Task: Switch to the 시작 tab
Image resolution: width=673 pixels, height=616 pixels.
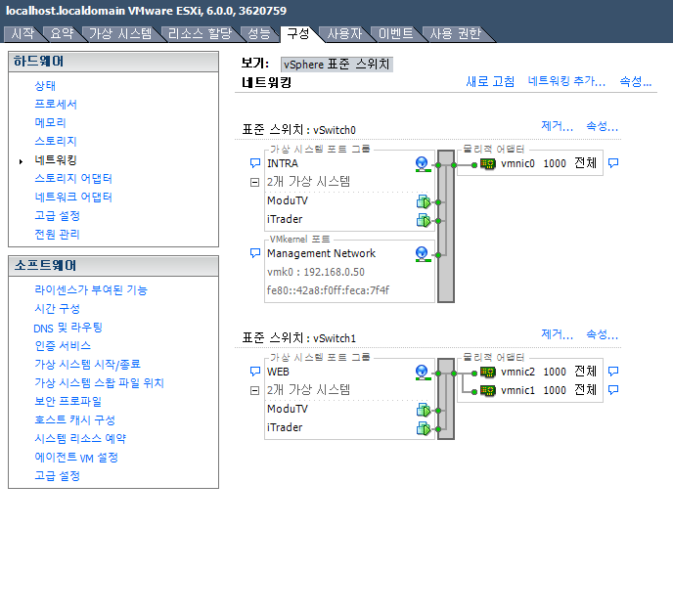Action: pyautogui.click(x=22, y=34)
